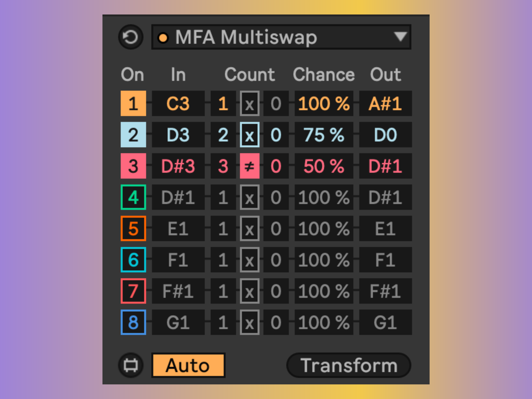Select the D#3 input note field

178,166
